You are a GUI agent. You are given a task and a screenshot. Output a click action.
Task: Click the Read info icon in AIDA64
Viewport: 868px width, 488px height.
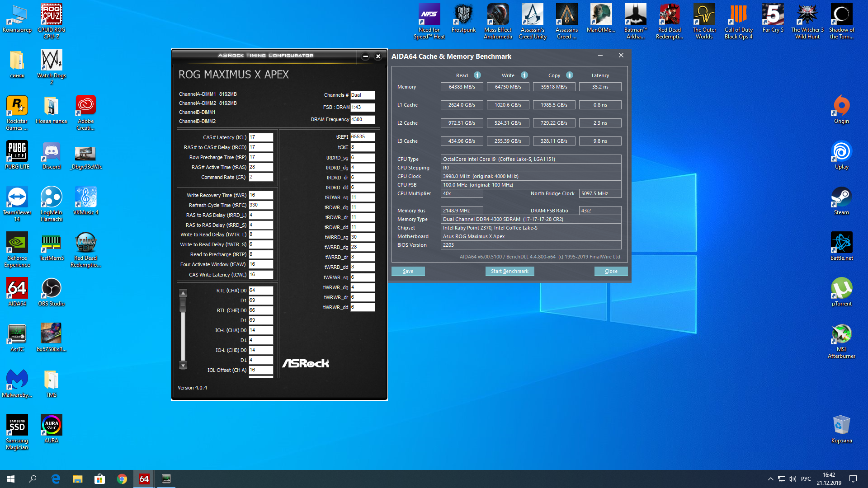click(477, 75)
